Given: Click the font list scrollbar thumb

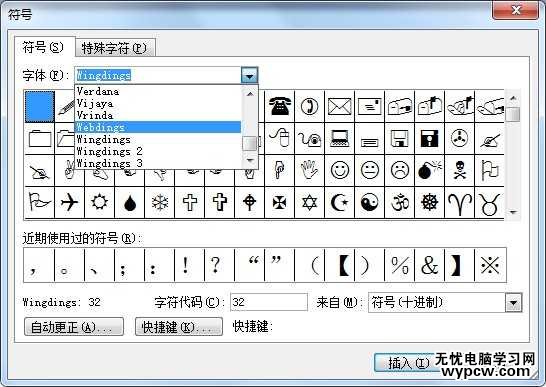Looking at the screenshot, I should 250,143.
